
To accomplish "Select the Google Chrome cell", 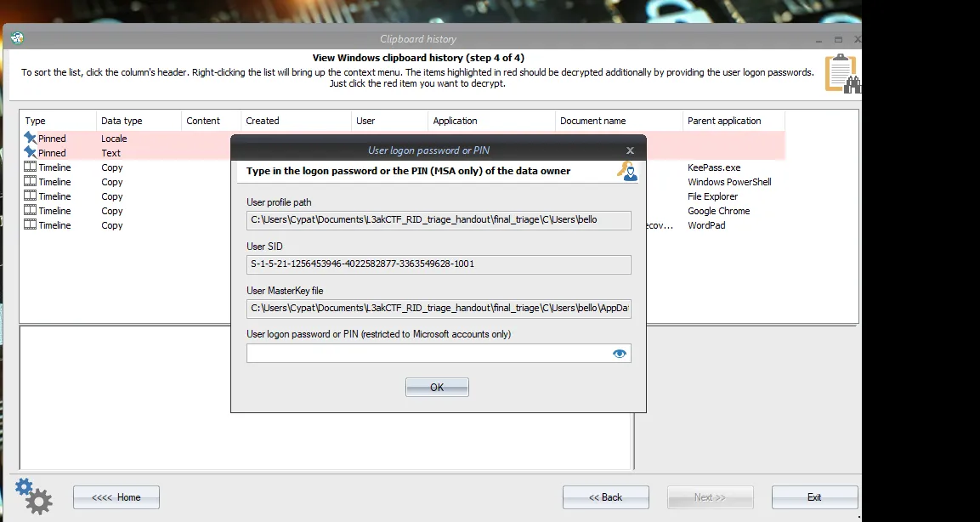I will (719, 211).
